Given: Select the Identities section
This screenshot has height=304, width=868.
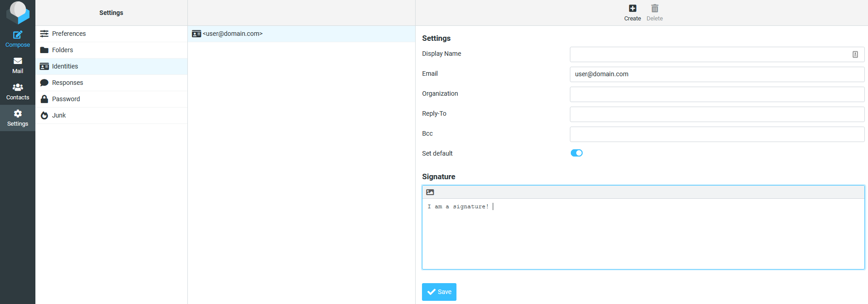Looking at the screenshot, I should 65,66.
